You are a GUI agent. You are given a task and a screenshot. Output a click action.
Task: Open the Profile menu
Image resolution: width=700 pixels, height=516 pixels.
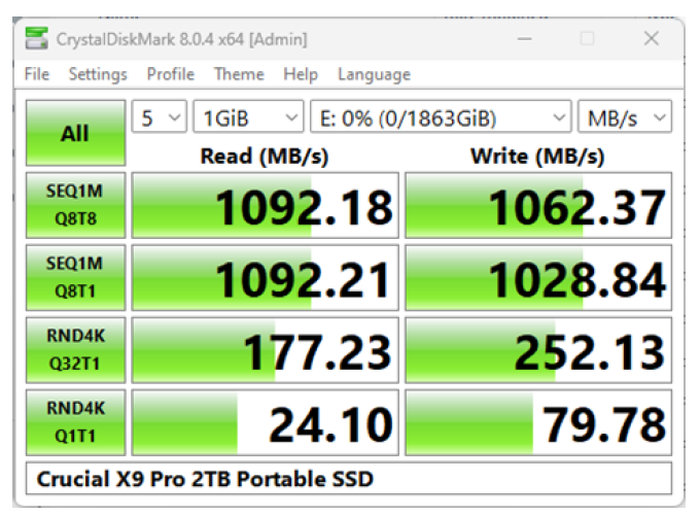(x=170, y=75)
